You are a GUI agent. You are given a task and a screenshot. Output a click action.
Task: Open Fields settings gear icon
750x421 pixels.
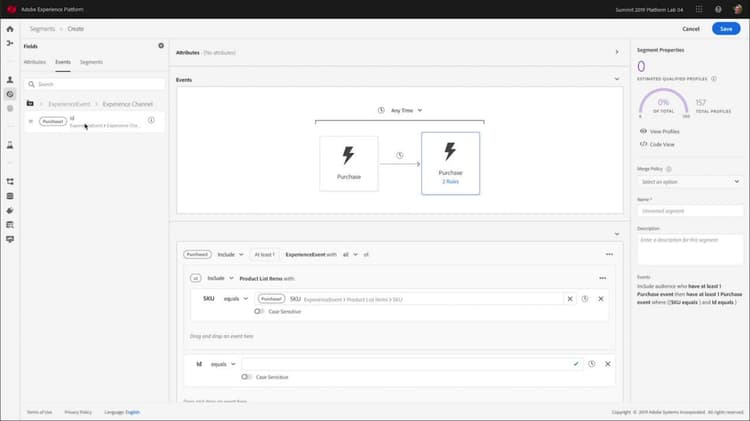[x=161, y=46]
